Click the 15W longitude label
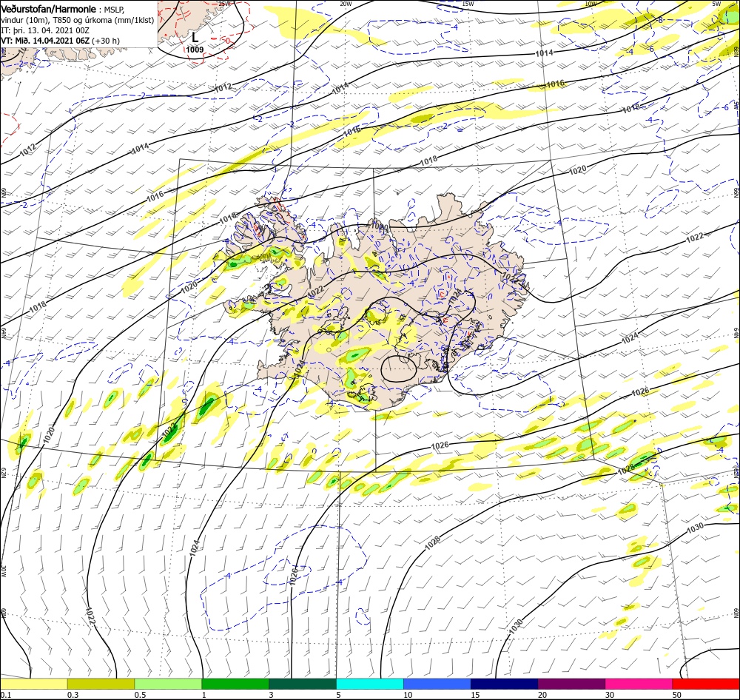Image resolution: width=740 pixels, height=700 pixels. point(468,3)
